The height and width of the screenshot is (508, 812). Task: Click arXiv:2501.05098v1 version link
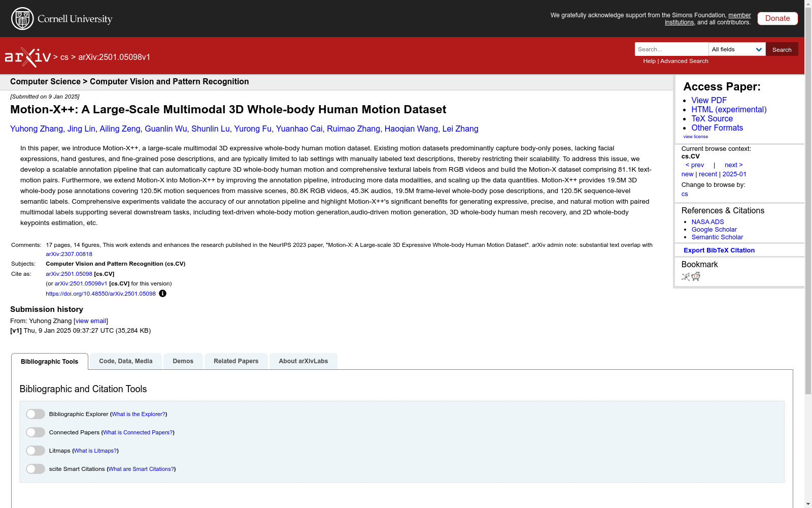81,283
